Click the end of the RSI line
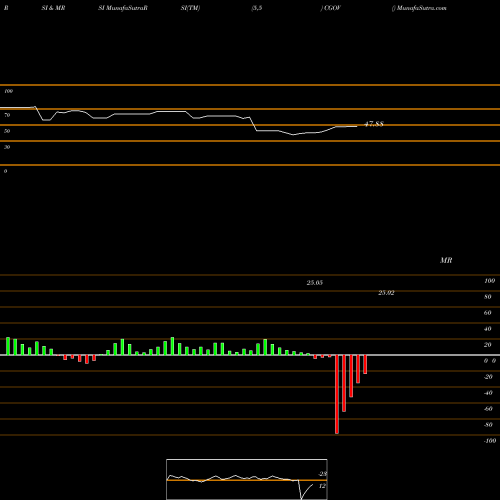The height and width of the screenshot is (500, 500). point(357,126)
